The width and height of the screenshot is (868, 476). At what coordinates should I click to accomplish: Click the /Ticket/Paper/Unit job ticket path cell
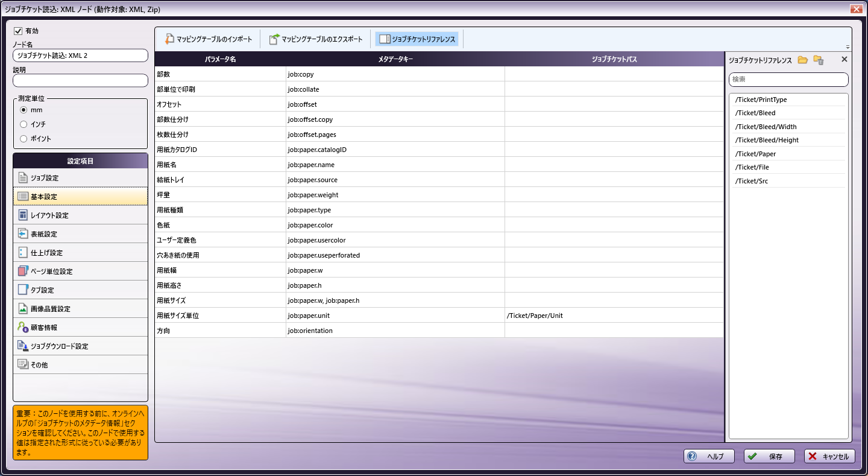coord(614,316)
